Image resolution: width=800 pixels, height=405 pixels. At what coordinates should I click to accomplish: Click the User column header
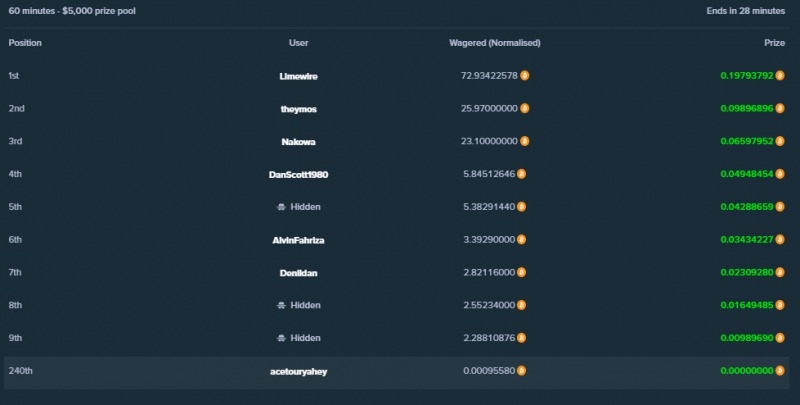click(x=298, y=43)
